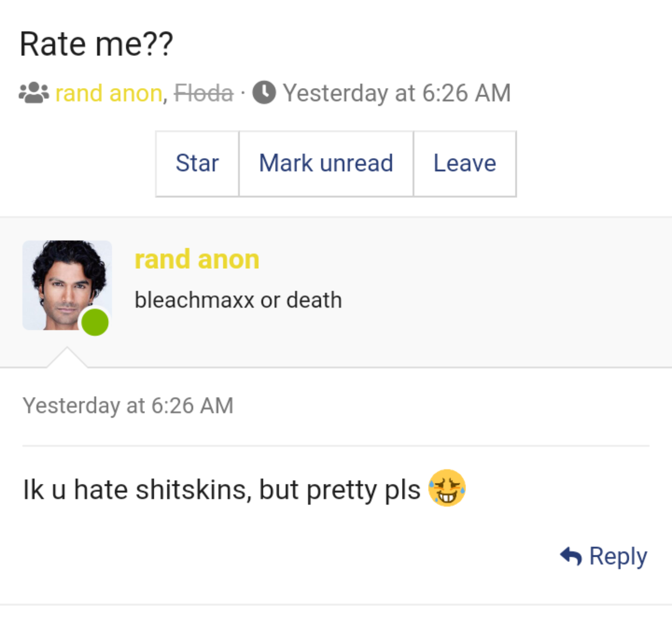Screen dimensions: 672x626
Task: Click the laughing emoji in the message
Action: tap(447, 488)
